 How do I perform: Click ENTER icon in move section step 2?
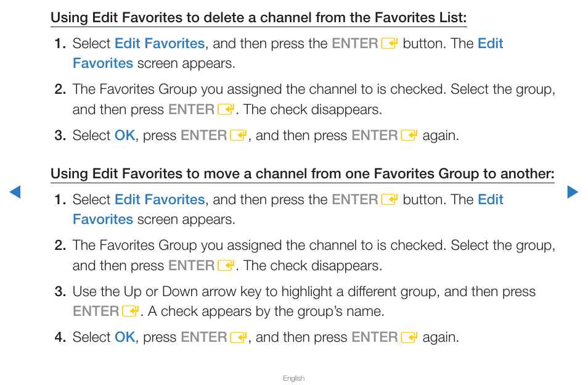point(226,266)
